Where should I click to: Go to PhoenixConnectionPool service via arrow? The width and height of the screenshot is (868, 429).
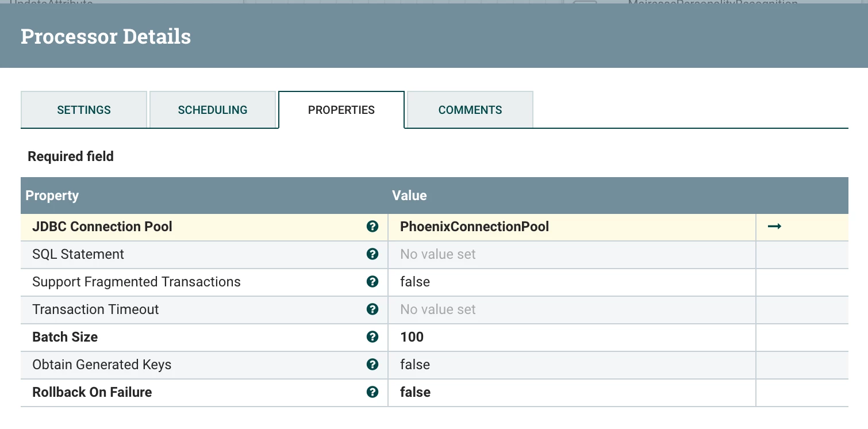point(774,227)
